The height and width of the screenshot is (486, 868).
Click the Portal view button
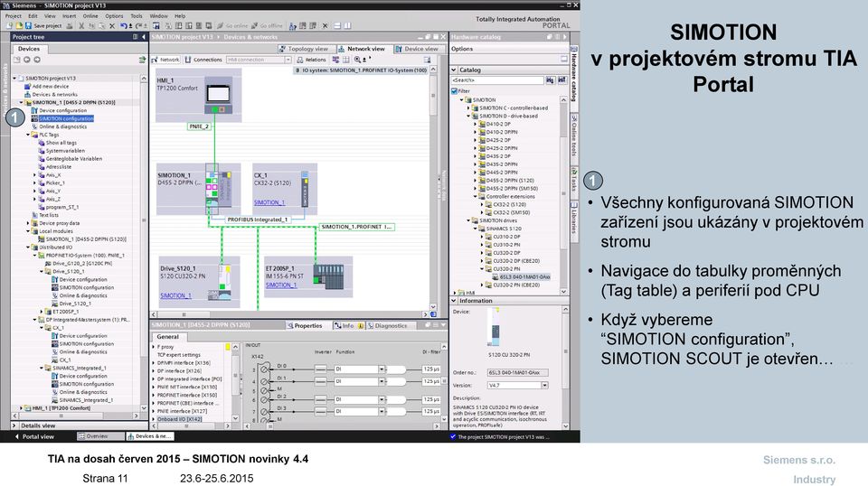point(34,437)
